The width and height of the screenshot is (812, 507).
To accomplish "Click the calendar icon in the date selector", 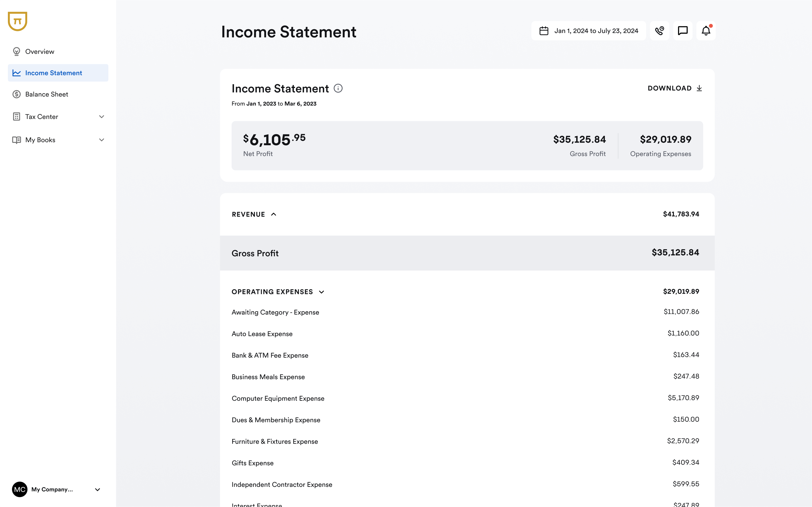I will pyautogui.click(x=544, y=31).
